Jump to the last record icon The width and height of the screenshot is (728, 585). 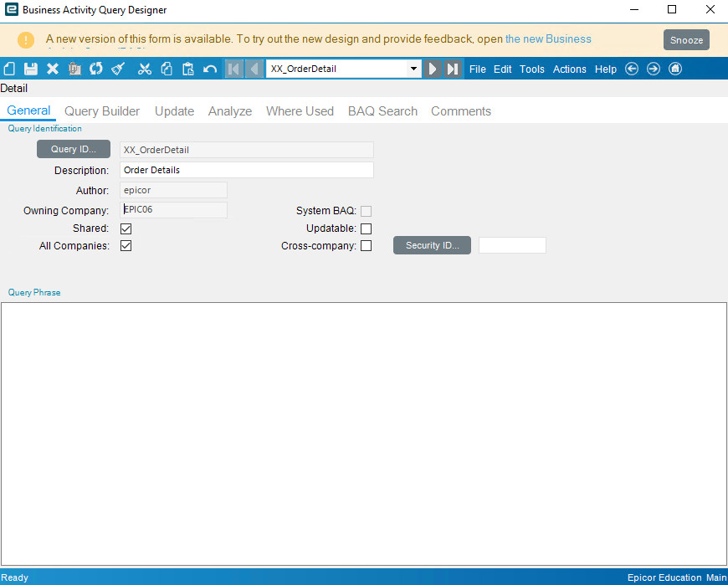point(453,69)
